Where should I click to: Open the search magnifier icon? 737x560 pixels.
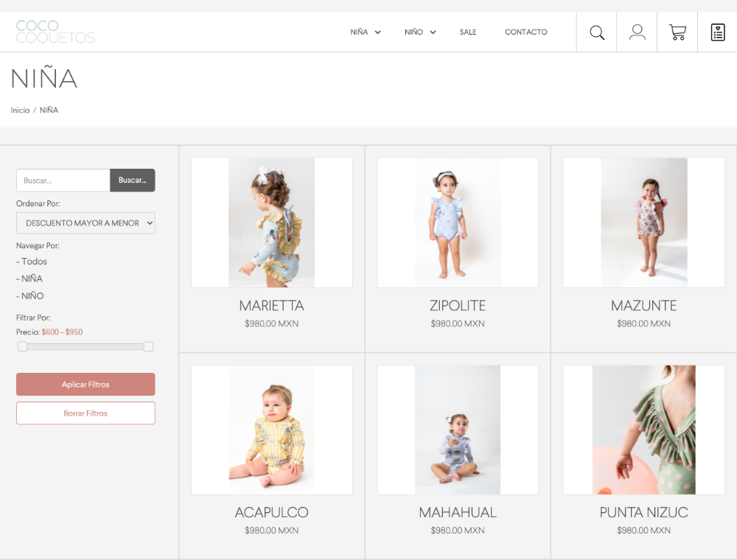(x=597, y=32)
